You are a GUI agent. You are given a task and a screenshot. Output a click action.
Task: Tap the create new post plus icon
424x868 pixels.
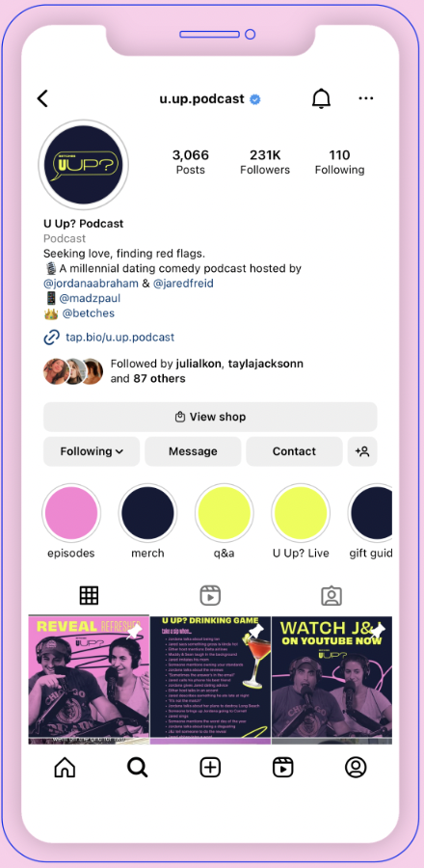pyautogui.click(x=210, y=768)
